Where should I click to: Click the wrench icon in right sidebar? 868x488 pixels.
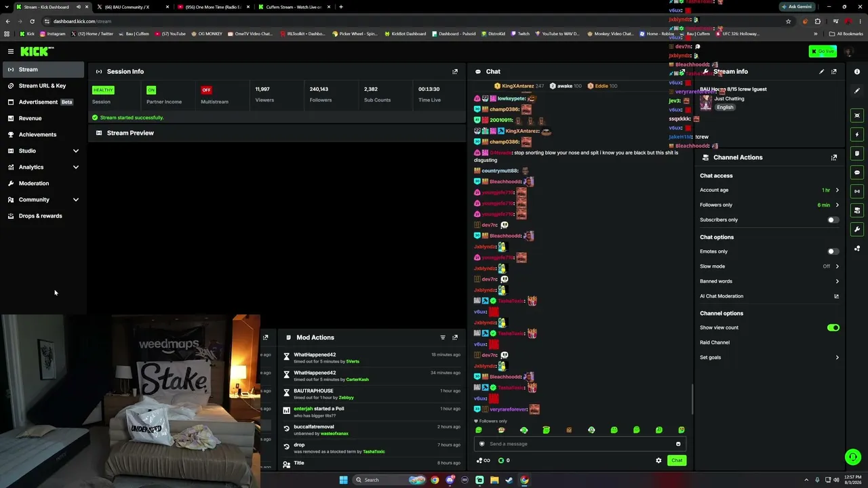(x=857, y=229)
